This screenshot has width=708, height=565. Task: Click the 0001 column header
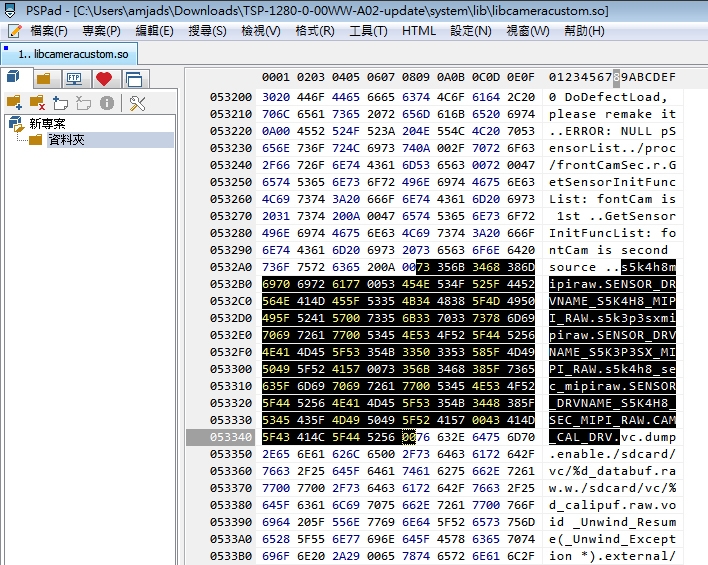click(x=276, y=77)
